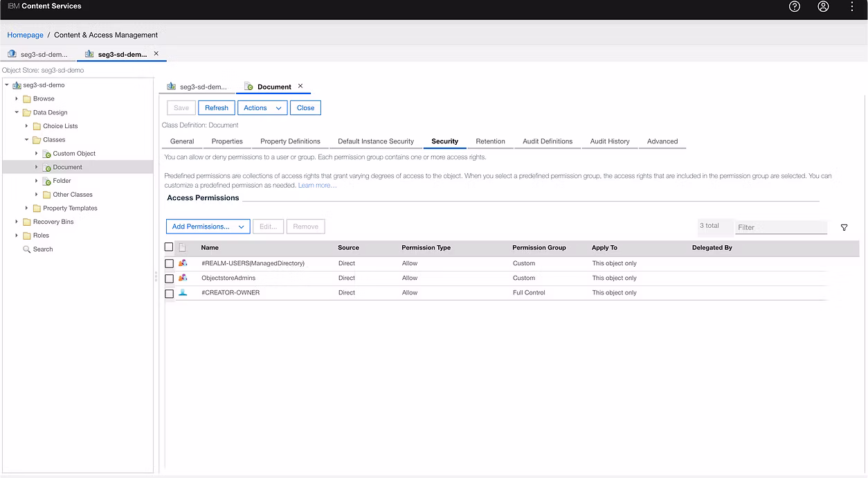Collapse the Classes node
This screenshot has height=478, width=868.
[x=27, y=140]
